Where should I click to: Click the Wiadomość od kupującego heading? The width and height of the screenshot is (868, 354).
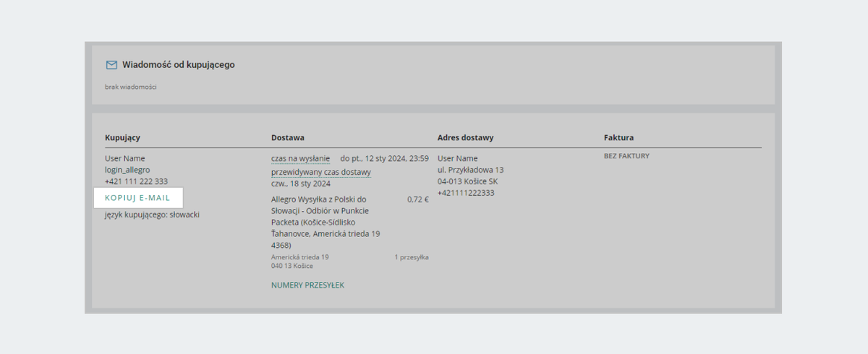coord(178,65)
